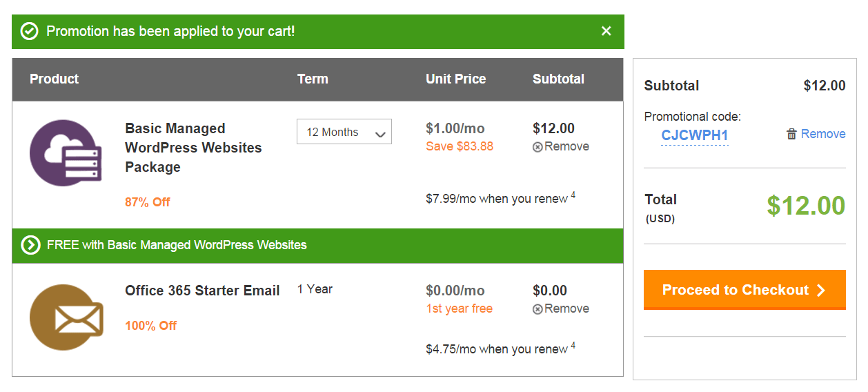Proceed to Checkout

[x=744, y=290]
